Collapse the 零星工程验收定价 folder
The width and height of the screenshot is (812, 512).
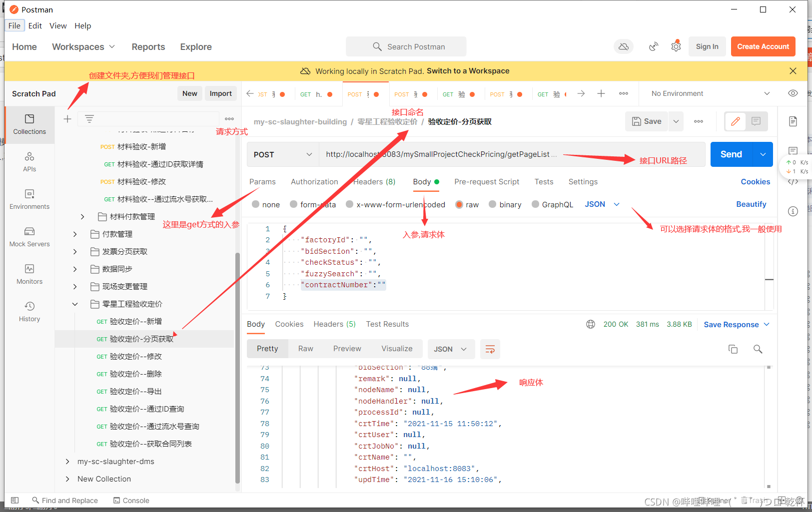click(75, 304)
